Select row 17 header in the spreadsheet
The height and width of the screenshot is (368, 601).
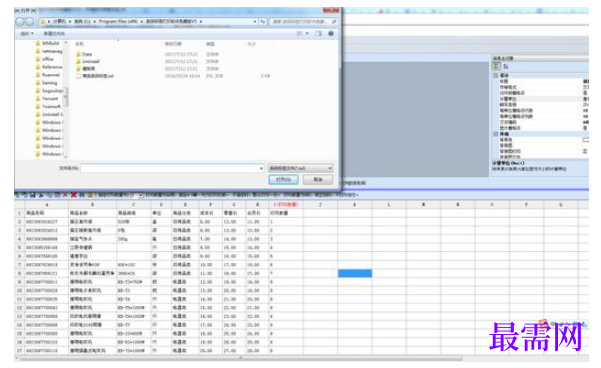pos(19,351)
